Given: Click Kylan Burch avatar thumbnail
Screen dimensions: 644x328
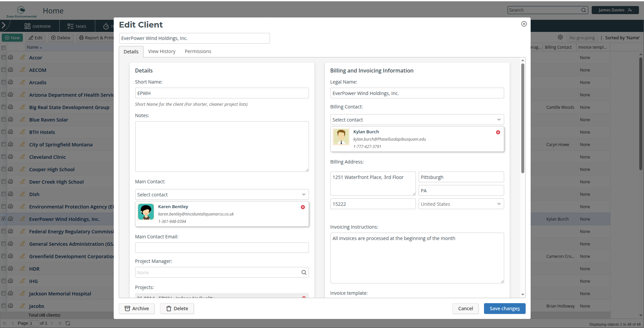Looking at the screenshot, I should (x=341, y=137).
